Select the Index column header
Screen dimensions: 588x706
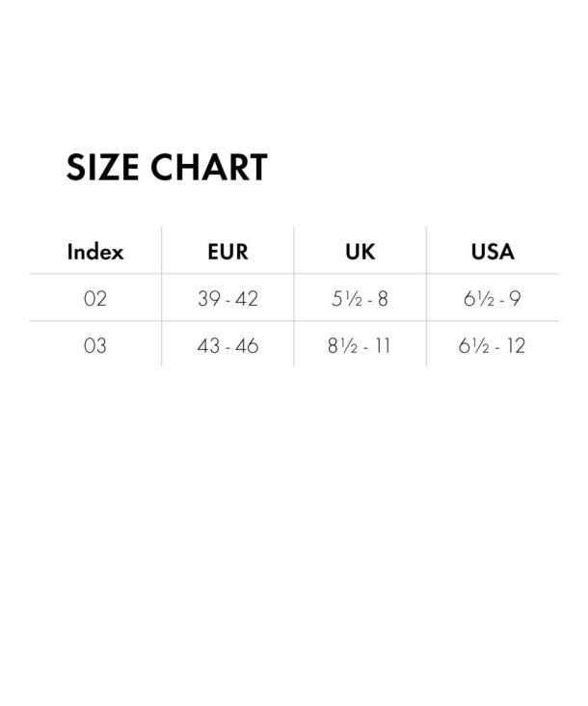coord(95,253)
